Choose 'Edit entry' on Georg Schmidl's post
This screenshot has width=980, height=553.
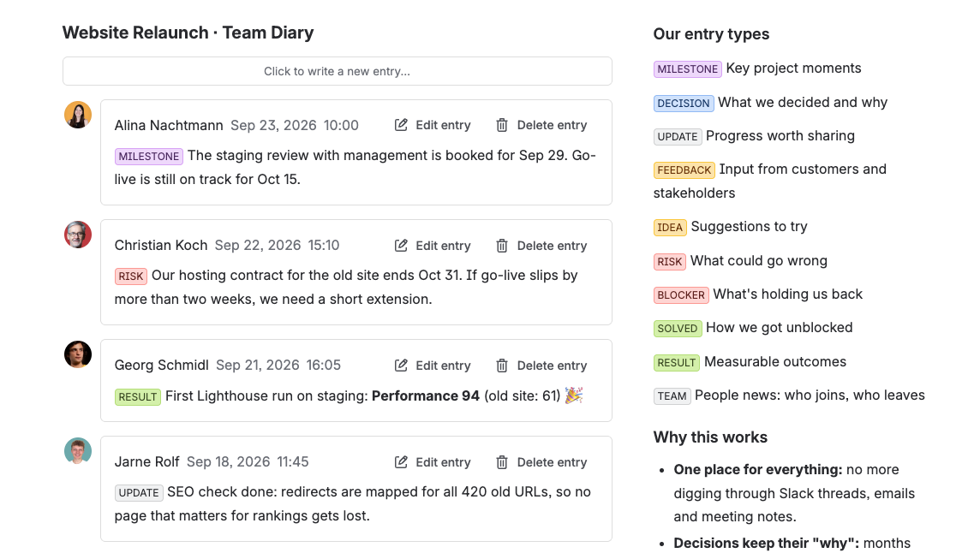click(x=433, y=366)
